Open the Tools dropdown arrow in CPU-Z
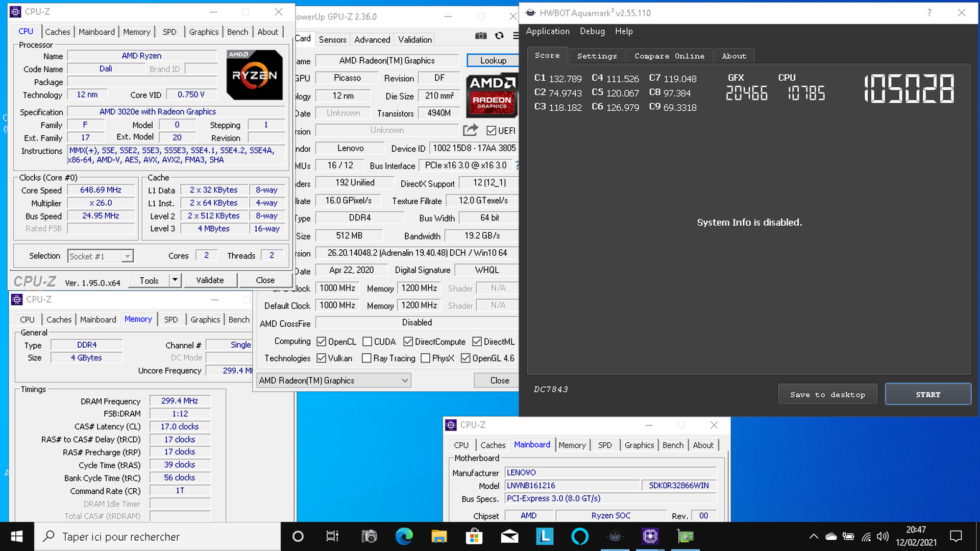This screenshot has width=980, height=551. 175,280
